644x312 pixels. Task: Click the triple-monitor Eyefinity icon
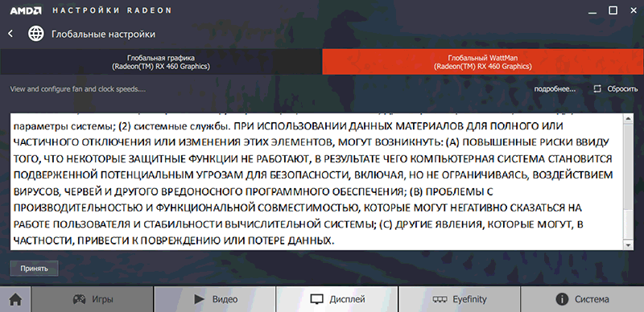click(x=440, y=299)
